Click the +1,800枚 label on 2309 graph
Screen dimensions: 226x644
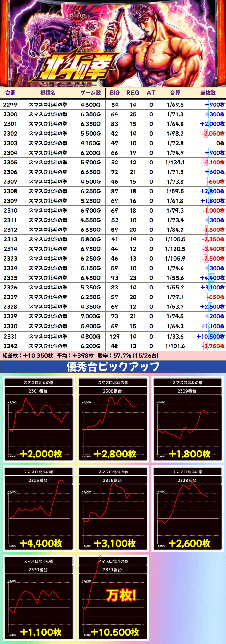190,454
